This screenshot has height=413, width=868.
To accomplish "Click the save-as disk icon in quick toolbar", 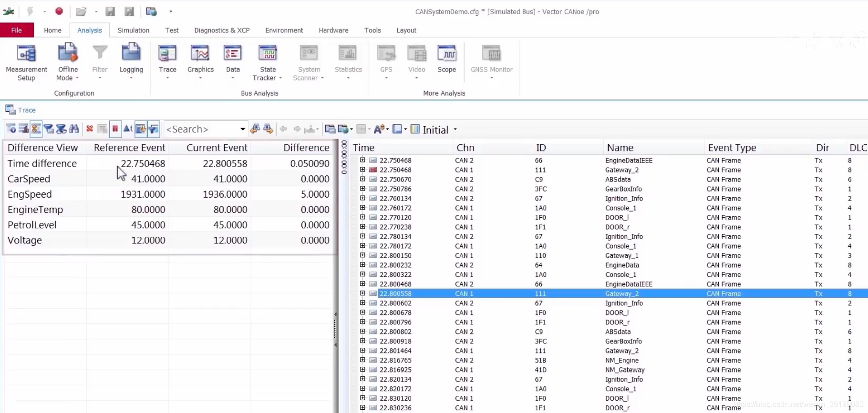I will [129, 11].
